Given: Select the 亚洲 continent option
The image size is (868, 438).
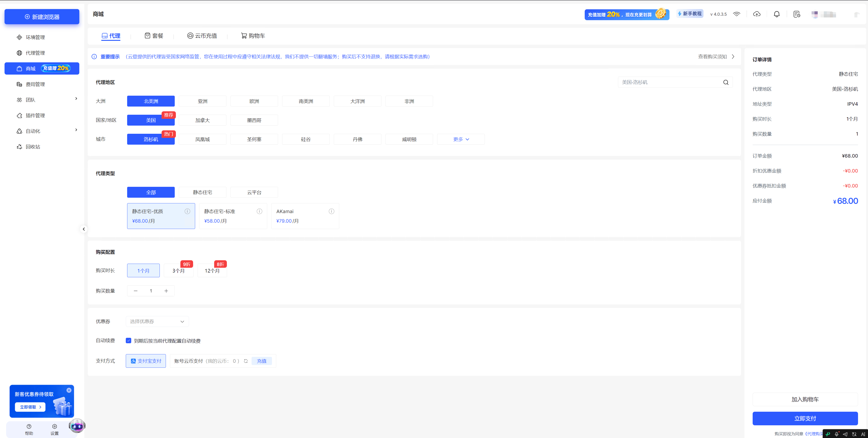Looking at the screenshot, I should pos(203,101).
